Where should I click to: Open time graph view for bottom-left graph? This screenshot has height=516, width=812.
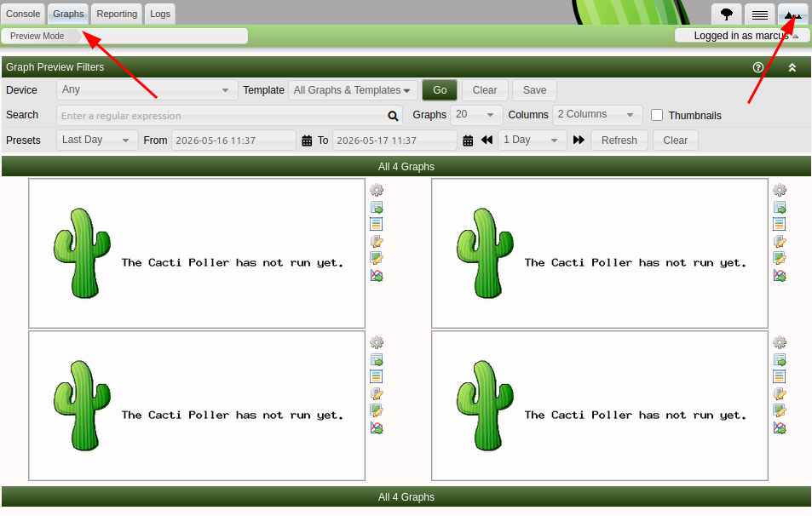click(376, 376)
